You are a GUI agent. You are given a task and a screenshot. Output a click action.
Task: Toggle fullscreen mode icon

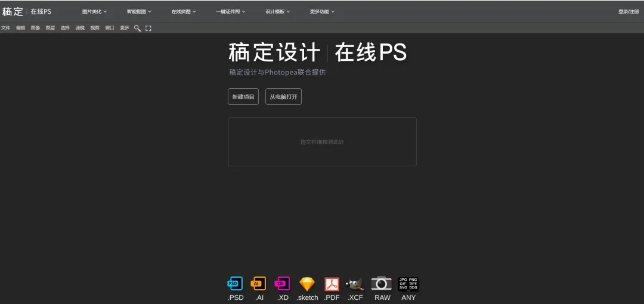148,29
